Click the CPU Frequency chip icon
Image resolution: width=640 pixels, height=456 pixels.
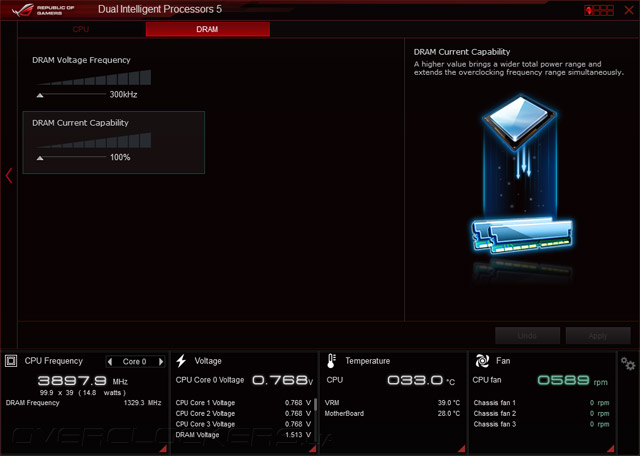(x=11, y=361)
